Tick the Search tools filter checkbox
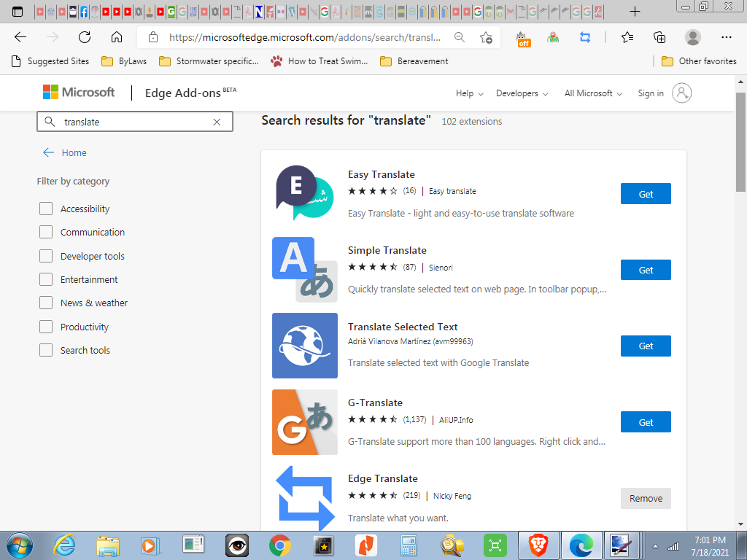747x560 pixels. point(46,350)
